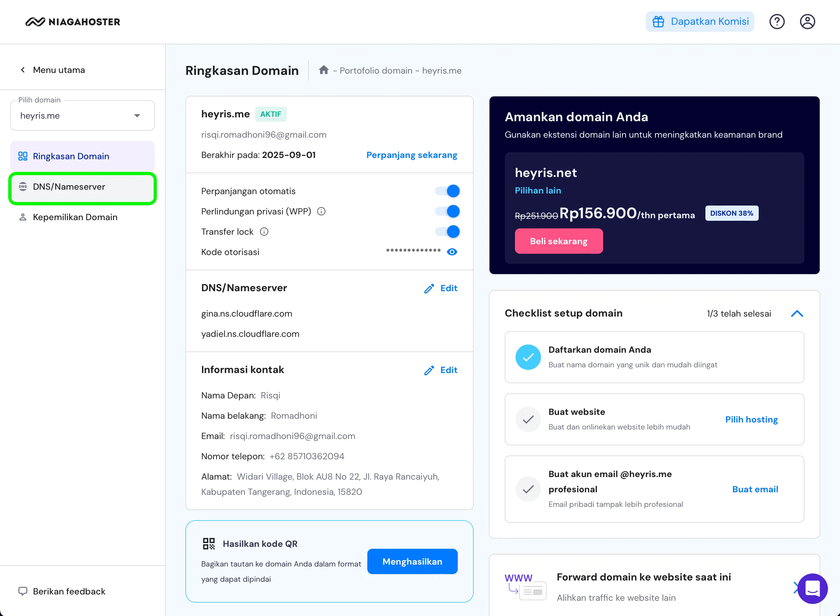Turn off Perlindungan privasi (WPP)
840x616 pixels.
pyautogui.click(x=447, y=211)
